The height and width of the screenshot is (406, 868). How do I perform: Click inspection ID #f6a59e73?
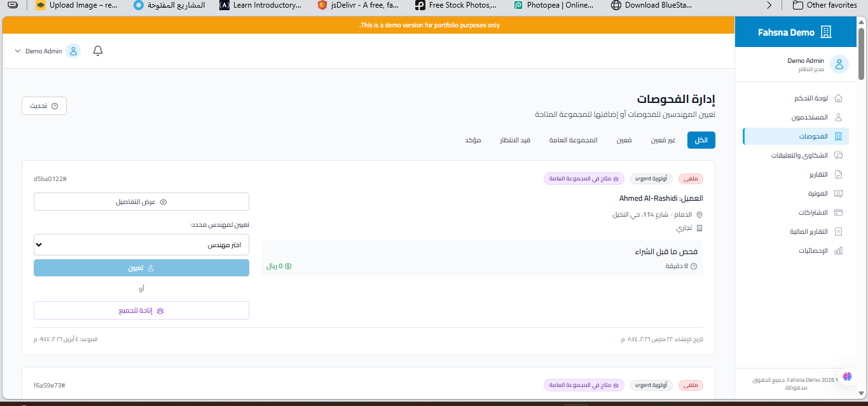pos(49,385)
